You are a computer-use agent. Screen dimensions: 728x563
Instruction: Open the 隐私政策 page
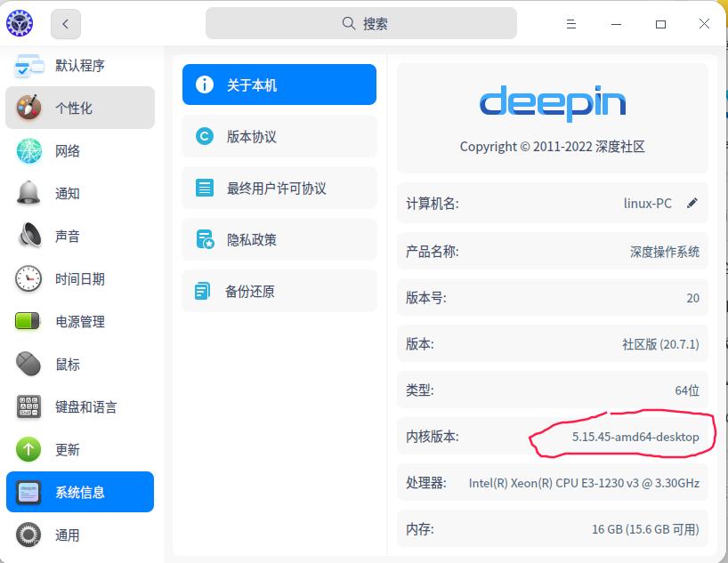279,239
